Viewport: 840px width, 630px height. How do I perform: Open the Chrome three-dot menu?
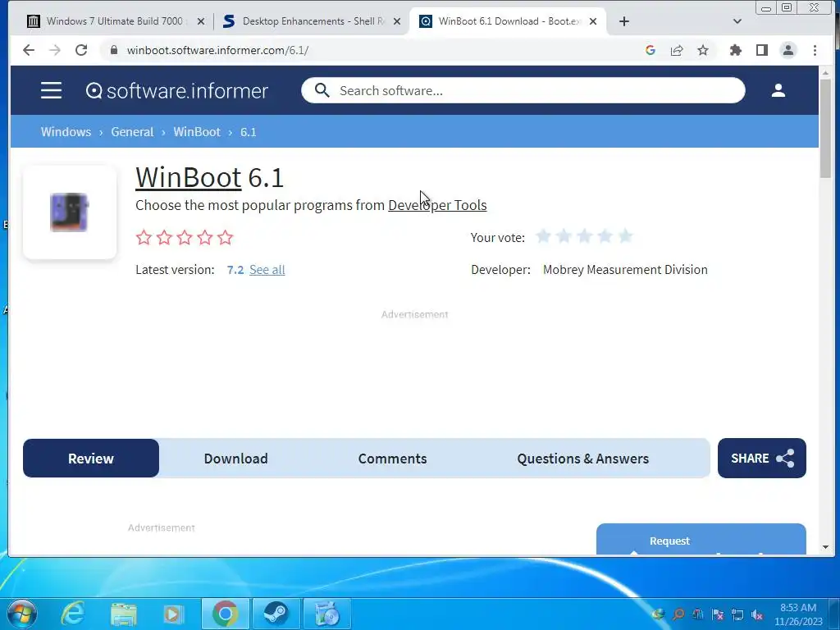click(815, 50)
